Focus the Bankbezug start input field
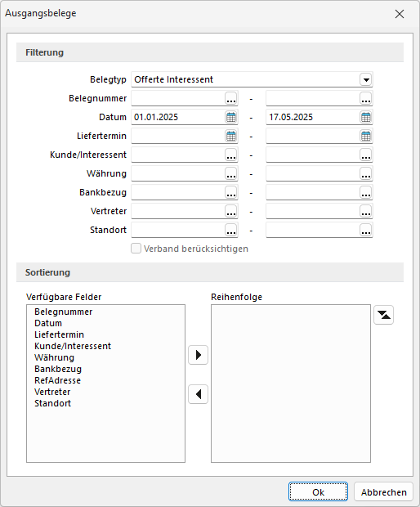 178,192
